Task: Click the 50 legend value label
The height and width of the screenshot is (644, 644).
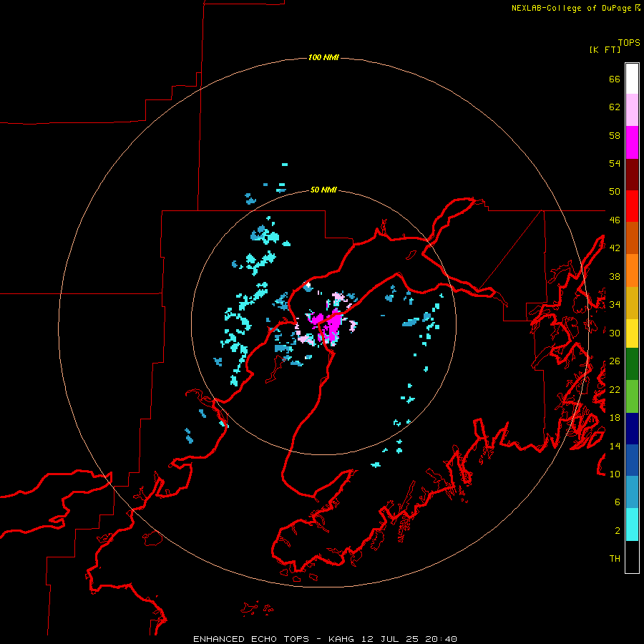Action: (x=615, y=192)
